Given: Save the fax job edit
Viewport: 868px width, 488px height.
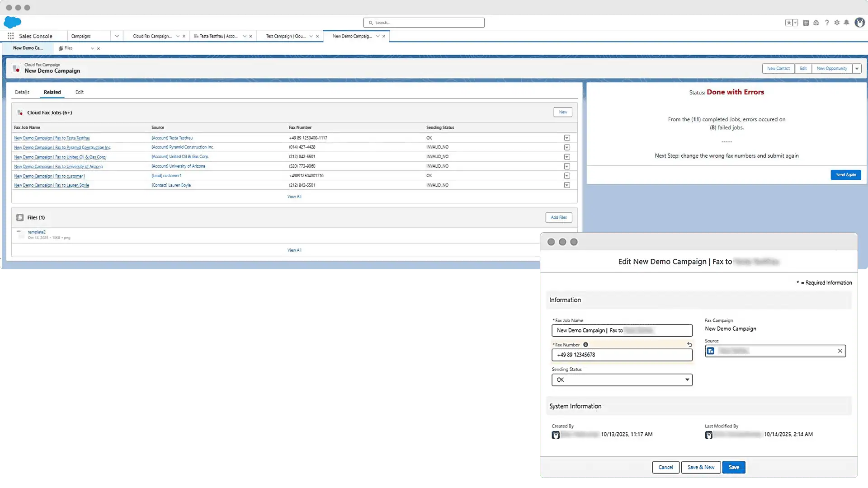Looking at the screenshot, I should coord(734,467).
